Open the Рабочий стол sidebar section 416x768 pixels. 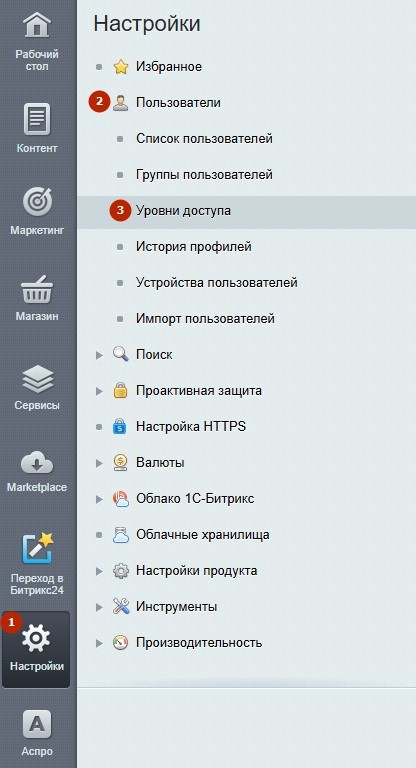[37, 42]
